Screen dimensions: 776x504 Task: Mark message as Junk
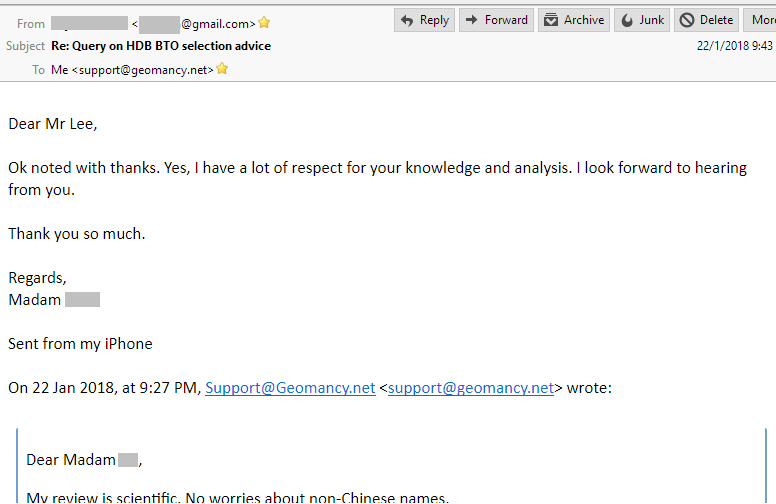(x=641, y=20)
